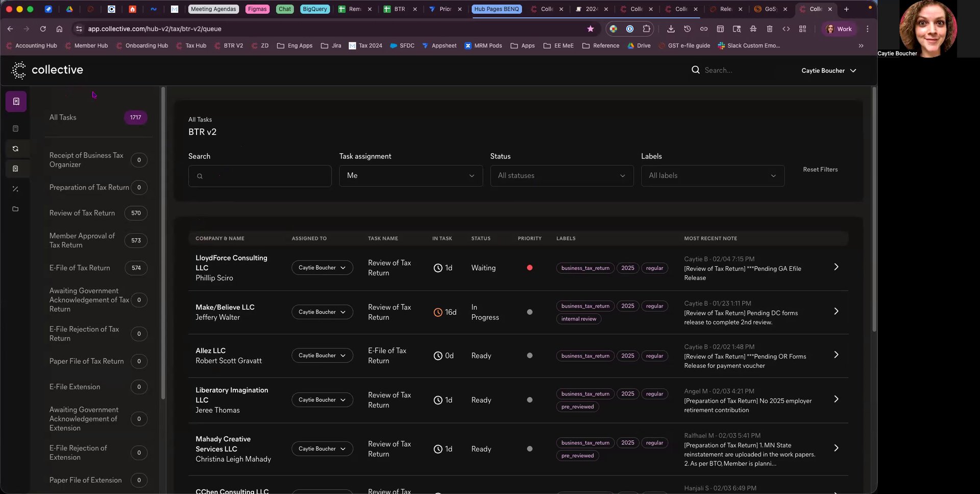Open the browser downloads icon
The image size is (980, 494).
click(671, 29)
